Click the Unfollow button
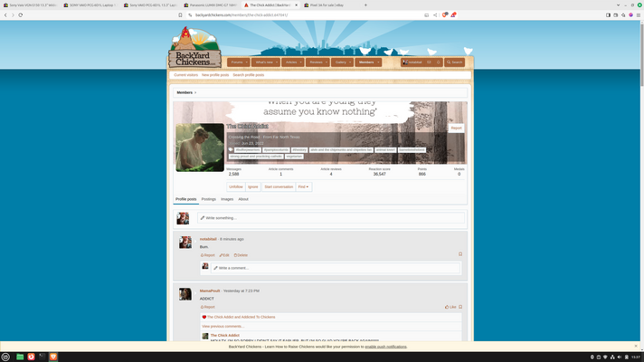The height and width of the screenshot is (362, 644). click(x=236, y=186)
